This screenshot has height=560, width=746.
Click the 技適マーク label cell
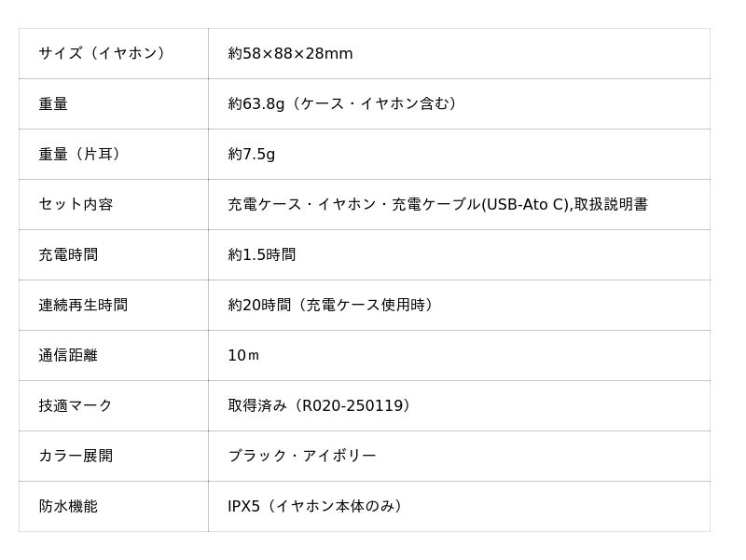pyautogui.click(x=76, y=406)
